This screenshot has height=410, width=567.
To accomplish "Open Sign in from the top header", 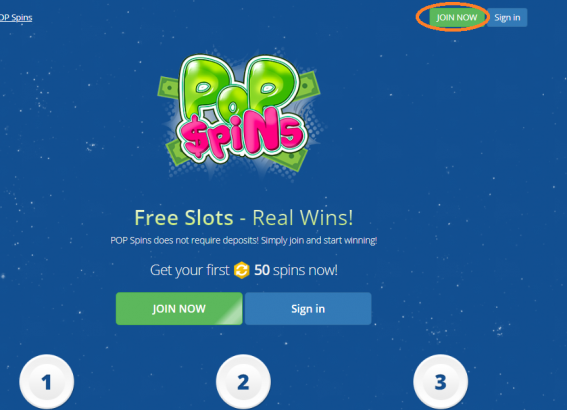I will click(507, 17).
